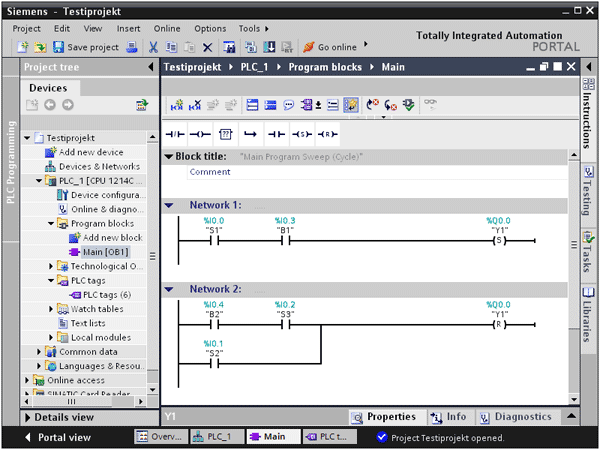600x450 pixels.
Task: Select the Y1 set coil in Network 1
Action: [499, 240]
